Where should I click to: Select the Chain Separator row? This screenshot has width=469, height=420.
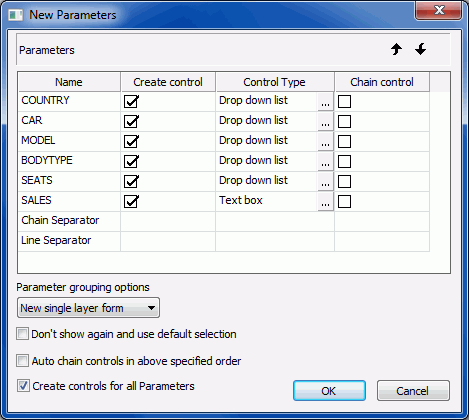coord(224,221)
